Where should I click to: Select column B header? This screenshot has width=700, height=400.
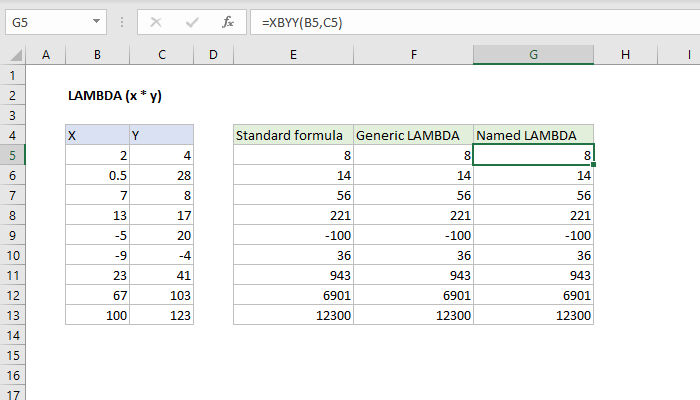[x=97, y=55]
